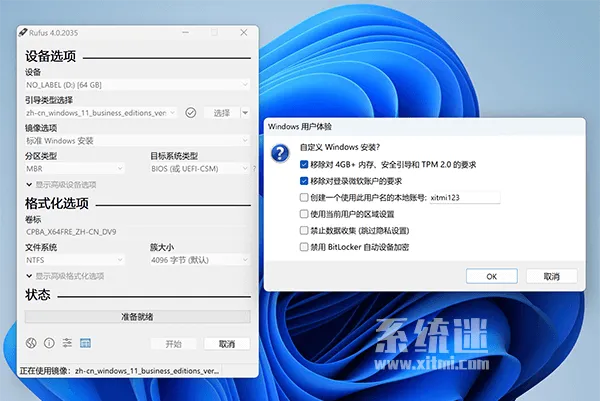Image resolution: width=600 pixels, height=401 pixels.
Task: Minimize the Rufus window
Action: point(186,33)
